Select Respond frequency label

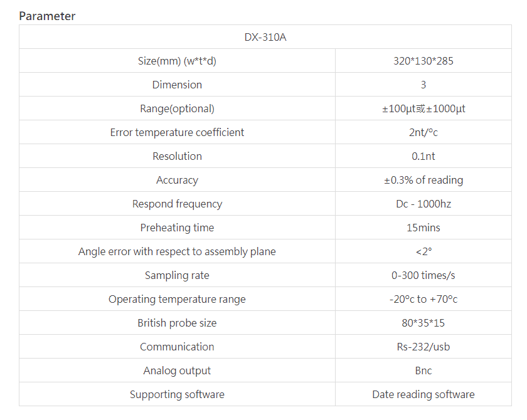coord(177,204)
